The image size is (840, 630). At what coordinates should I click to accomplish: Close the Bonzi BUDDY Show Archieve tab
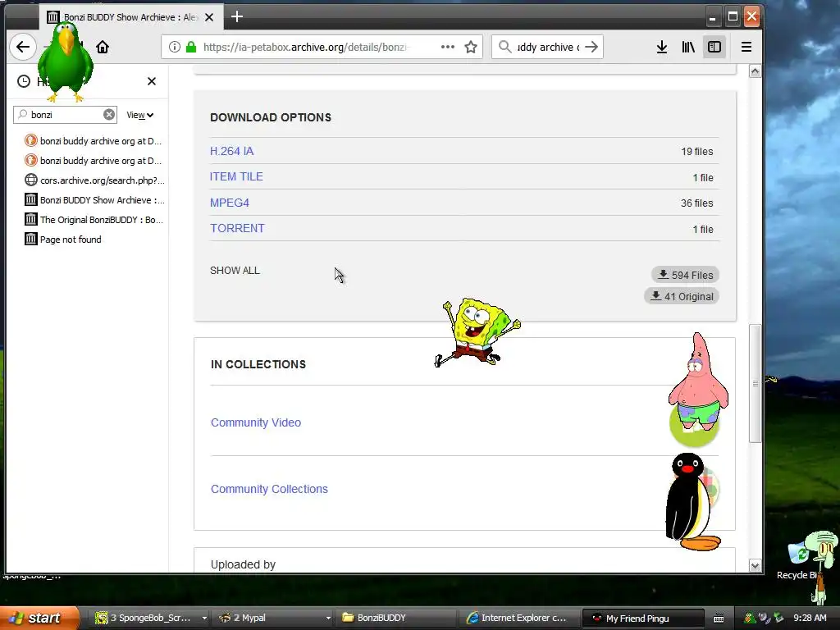[209, 17]
